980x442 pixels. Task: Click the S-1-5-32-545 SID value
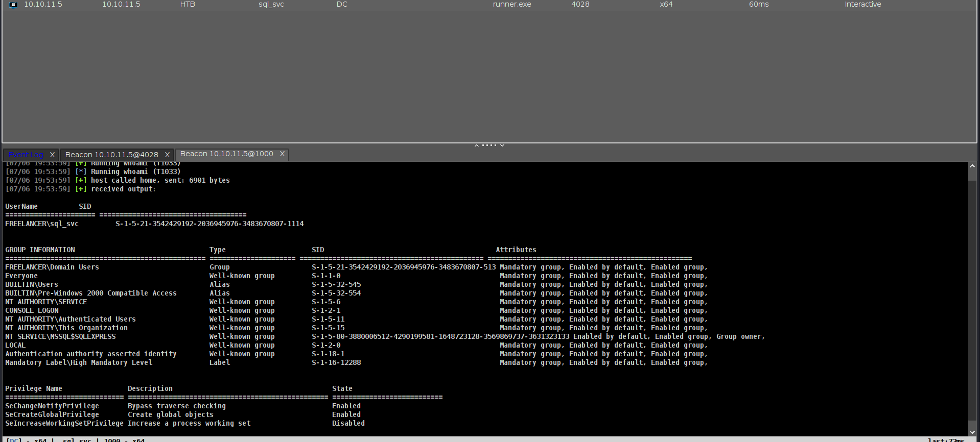pos(336,284)
